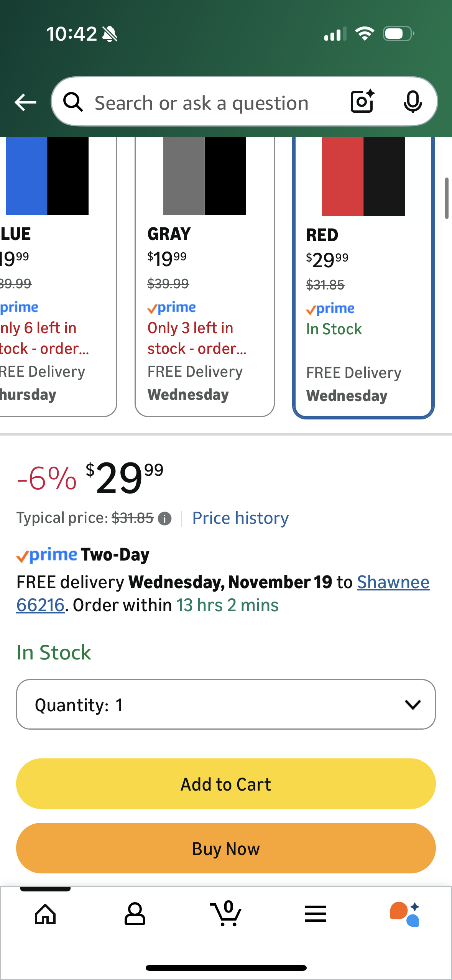Image resolution: width=452 pixels, height=980 pixels.
Task: Tap typical price info icon
Action: pyautogui.click(x=165, y=519)
